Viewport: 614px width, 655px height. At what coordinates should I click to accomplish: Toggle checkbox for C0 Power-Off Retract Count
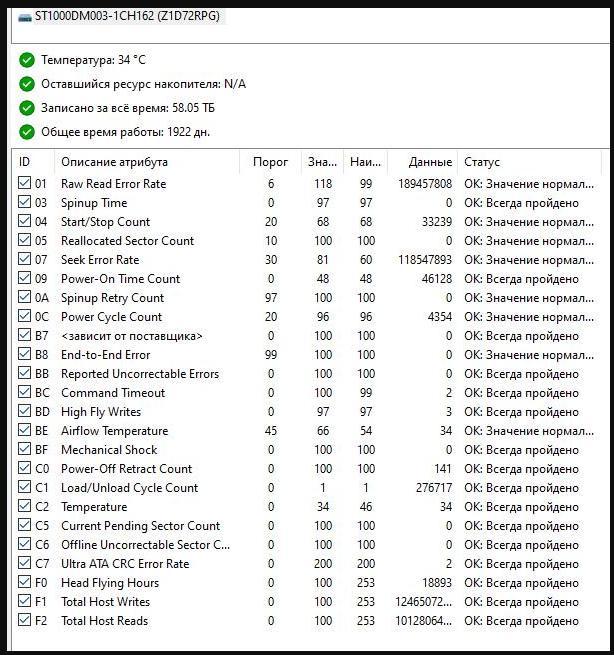tap(24, 468)
